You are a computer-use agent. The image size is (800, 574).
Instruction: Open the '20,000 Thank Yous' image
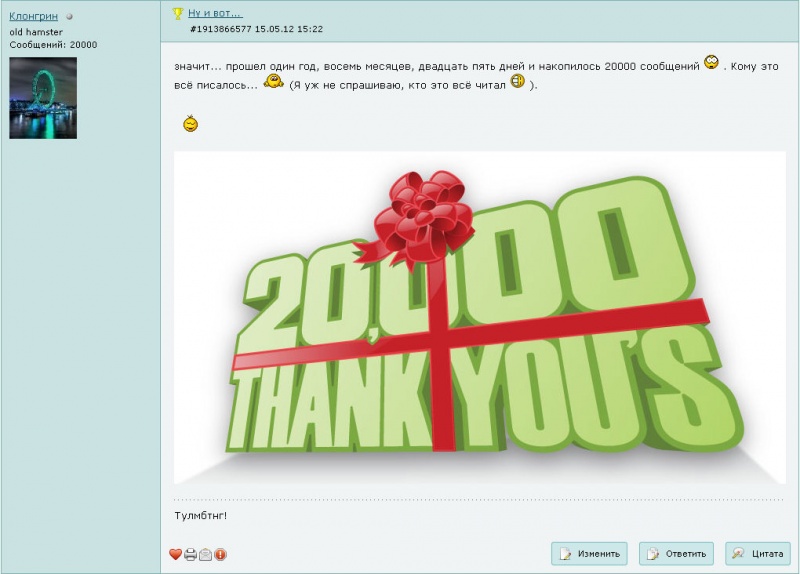click(480, 317)
